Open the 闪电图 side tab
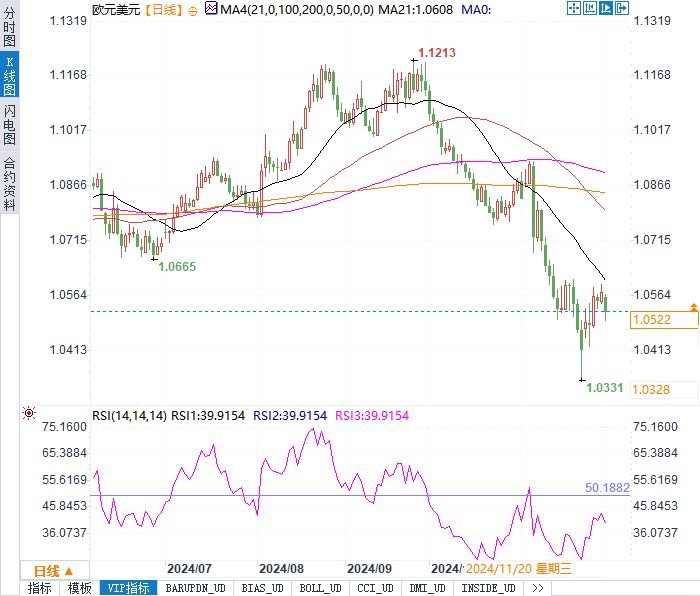700x596 pixels. click(9, 125)
